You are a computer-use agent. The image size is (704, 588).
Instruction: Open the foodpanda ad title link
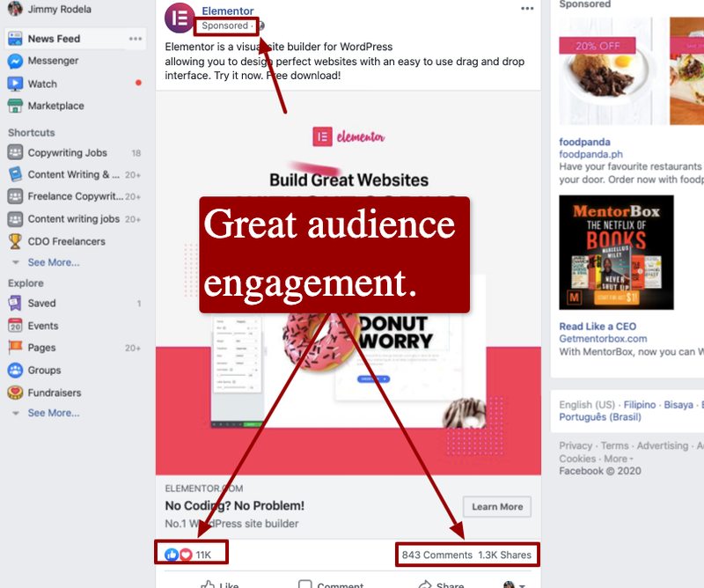click(x=584, y=142)
